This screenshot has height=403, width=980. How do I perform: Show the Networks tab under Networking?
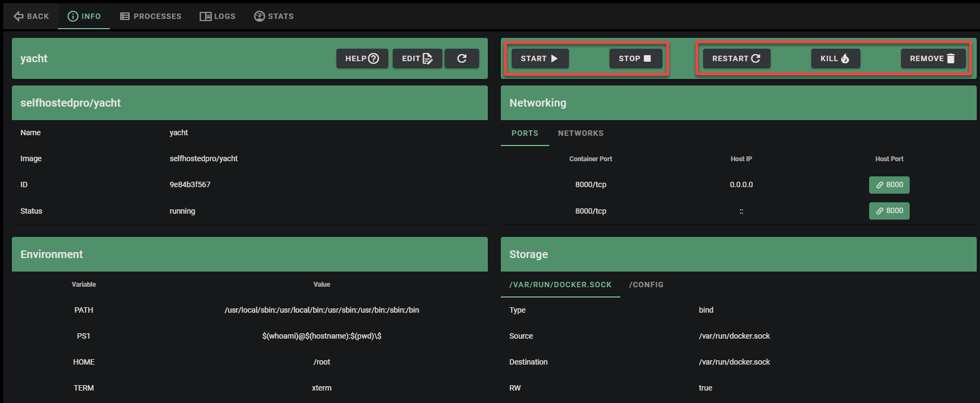tap(580, 133)
